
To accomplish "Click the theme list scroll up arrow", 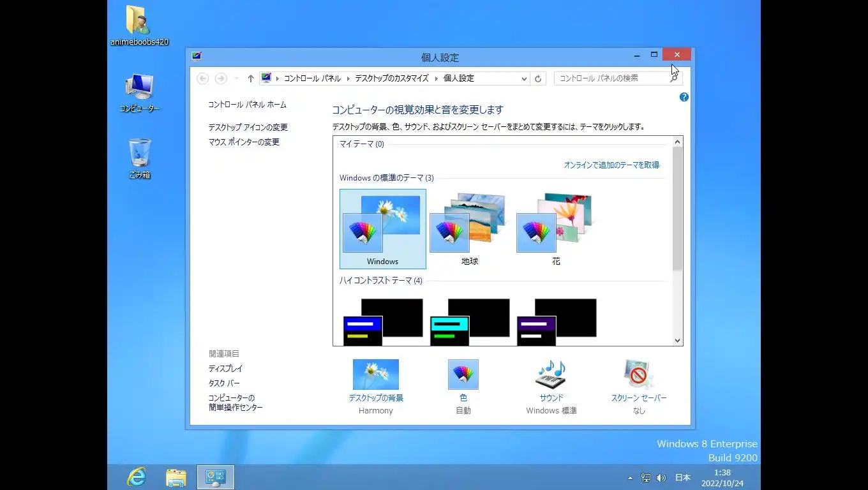I will pyautogui.click(x=678, y=141).
